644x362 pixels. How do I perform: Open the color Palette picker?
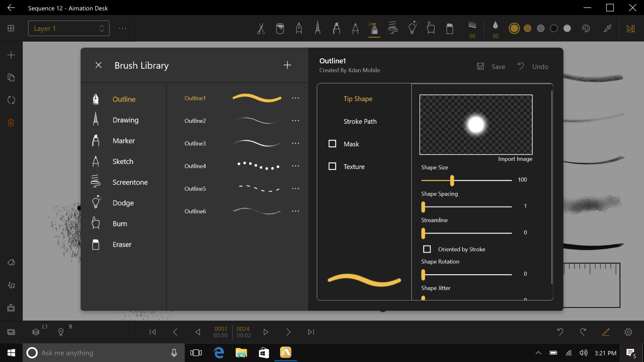click(x=586, y=28)
